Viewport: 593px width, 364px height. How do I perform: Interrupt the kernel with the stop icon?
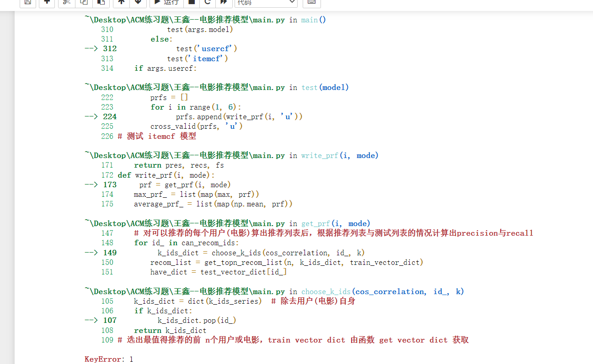click(191, 3)
